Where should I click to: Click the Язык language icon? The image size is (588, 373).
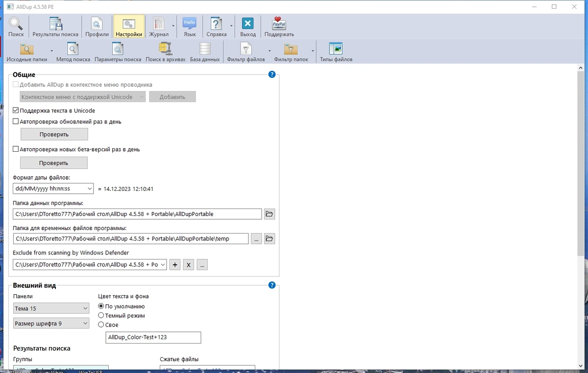click(x=190, y=27)
